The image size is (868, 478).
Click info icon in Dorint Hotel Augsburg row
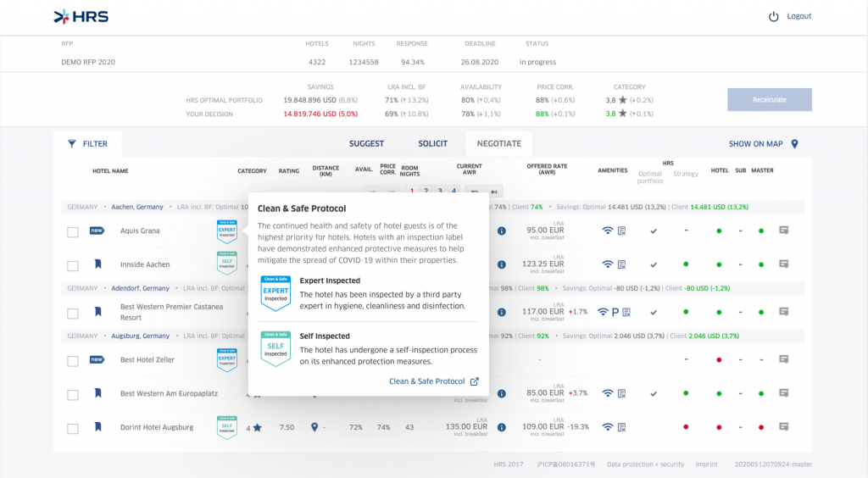pos(502,427)
